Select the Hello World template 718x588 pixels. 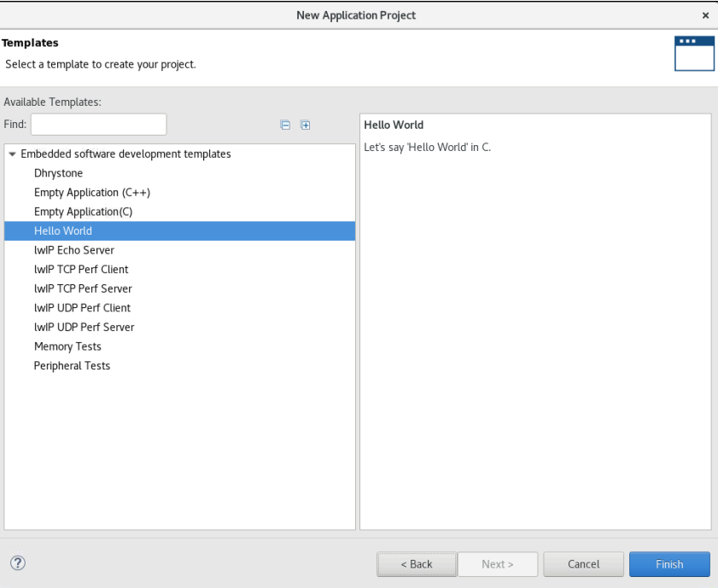(x=62, y=230)
